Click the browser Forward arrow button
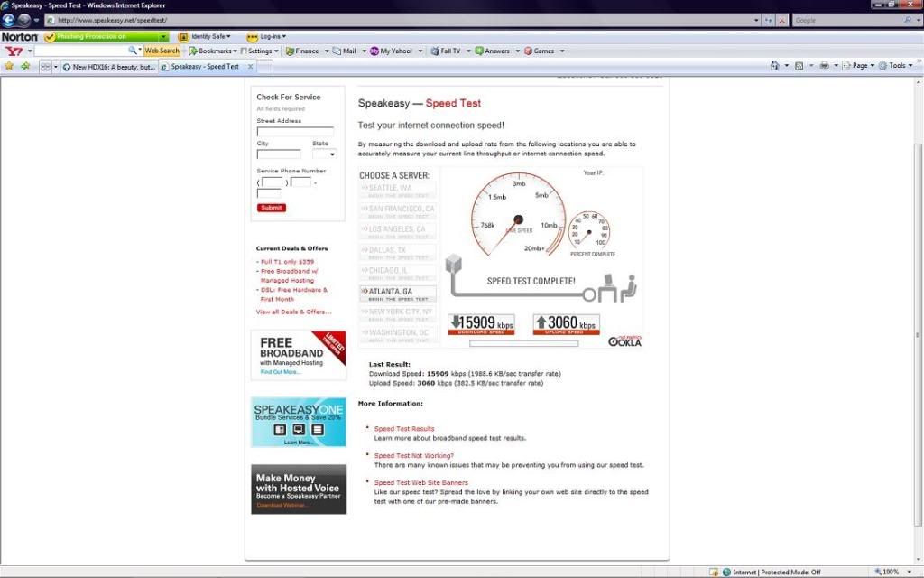 tap(23, 20)
